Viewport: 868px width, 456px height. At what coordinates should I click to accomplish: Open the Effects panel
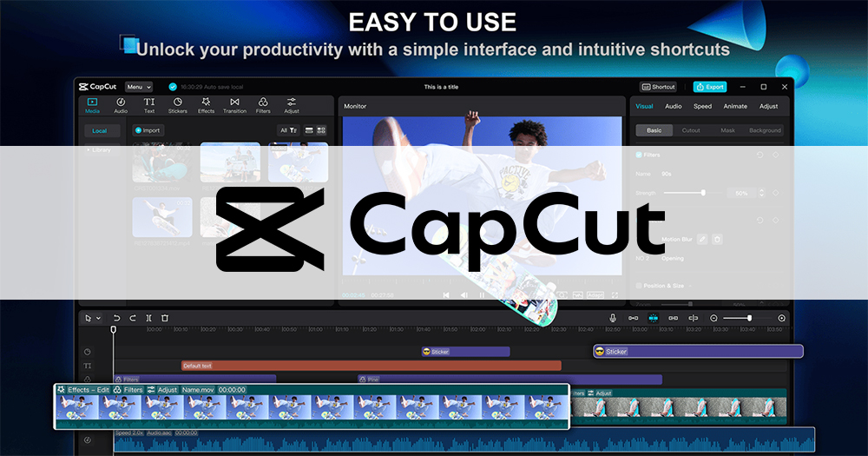pos(206,105)
